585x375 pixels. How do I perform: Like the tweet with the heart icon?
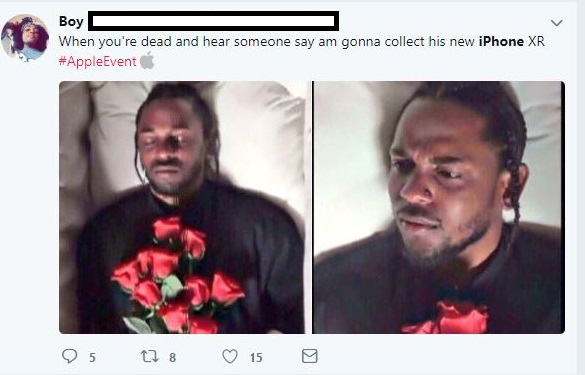pyautogui.click(x=230, y=356)
